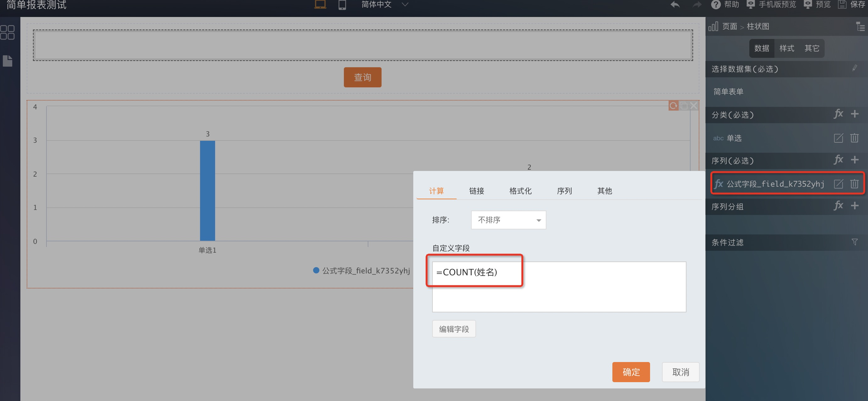Viewport: 868px width, 401px height.
Task: Delete the 单选 category field
Action: click(854, 138)
